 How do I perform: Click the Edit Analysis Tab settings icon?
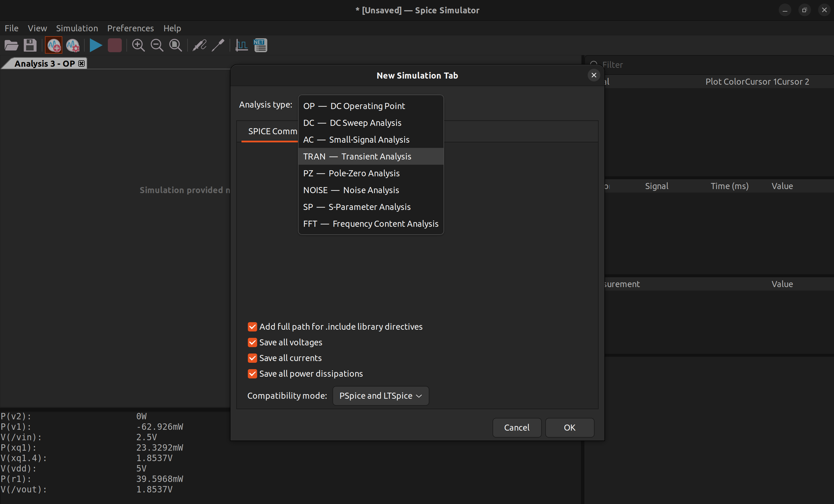coord(72,45)
